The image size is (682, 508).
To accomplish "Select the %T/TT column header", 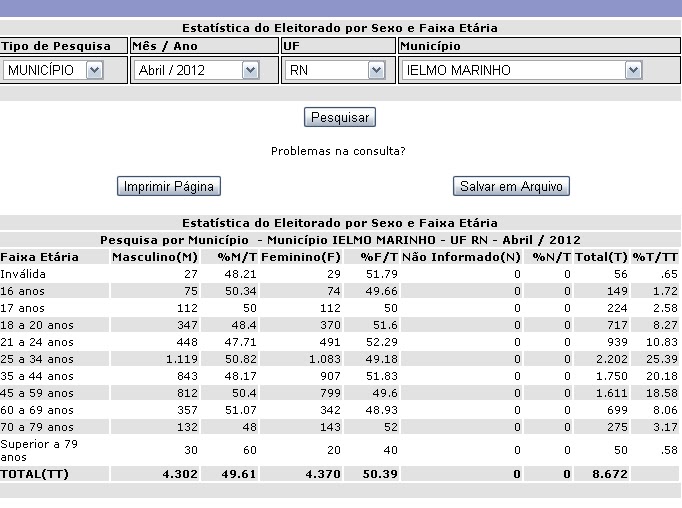I will click(x=655, y=257).
